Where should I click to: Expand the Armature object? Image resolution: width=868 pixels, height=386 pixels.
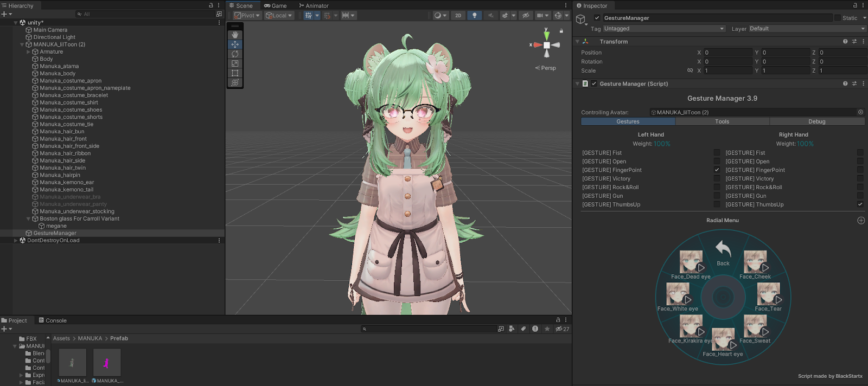click(x=28, y=52)
